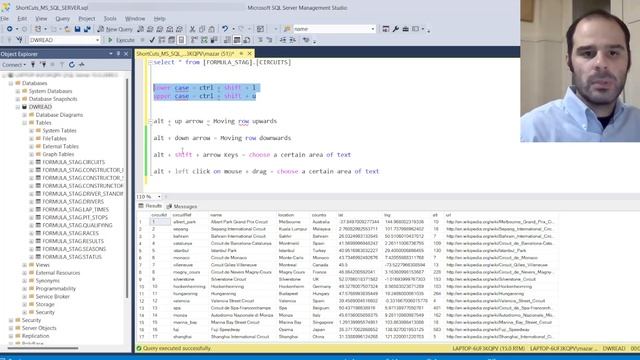Click the Execute button

pyautogui.click(x=121, y=40)
